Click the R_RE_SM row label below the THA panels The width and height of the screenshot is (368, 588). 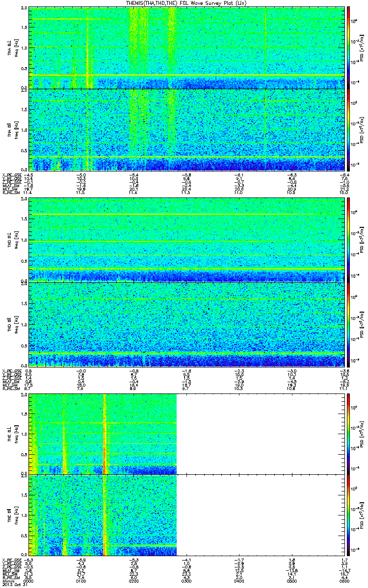[10, 194]
